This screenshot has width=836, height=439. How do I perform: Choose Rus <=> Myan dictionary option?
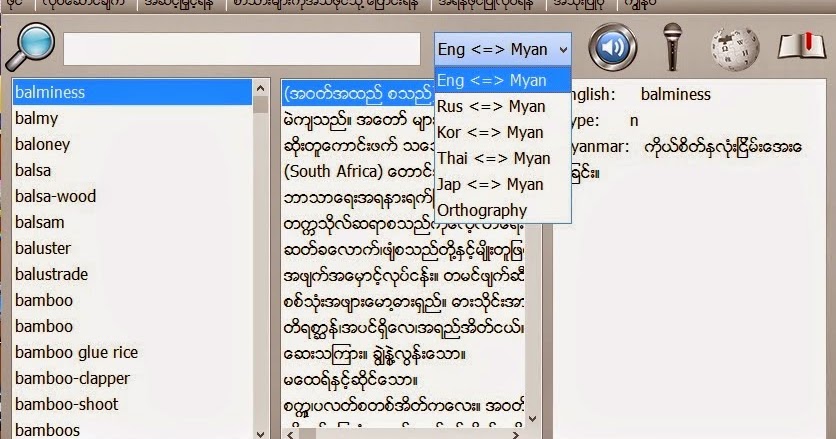click(503, 107)
